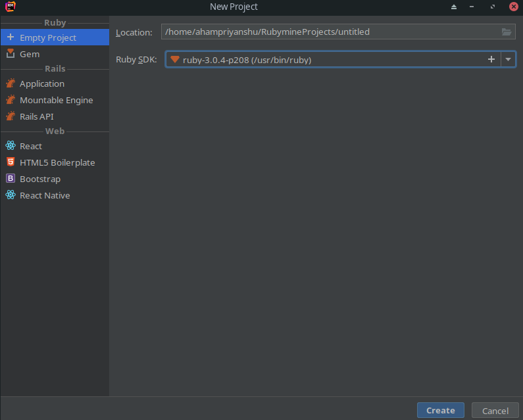This screenshot has height=420, width=523.
Task: Choose the Gem project type
Action: [x=55, y=54]
